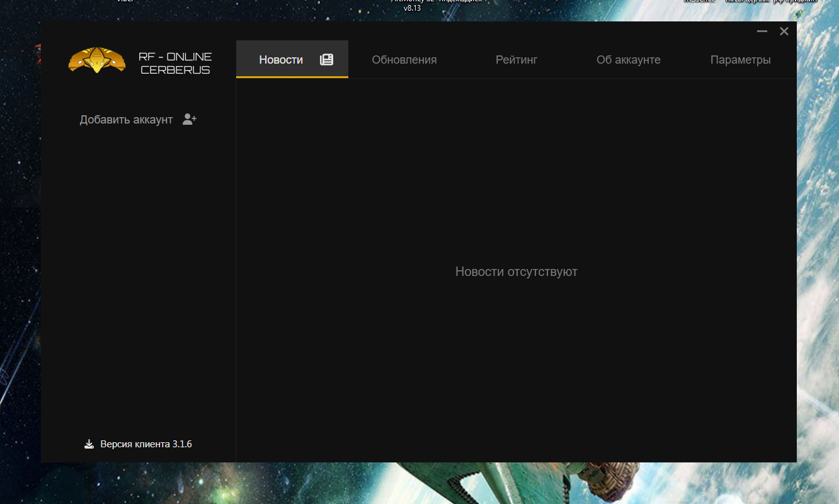The width and height of the screenshot is (839, 504).
Task: Open the Параметры settings tab
Action: (740, 60)
